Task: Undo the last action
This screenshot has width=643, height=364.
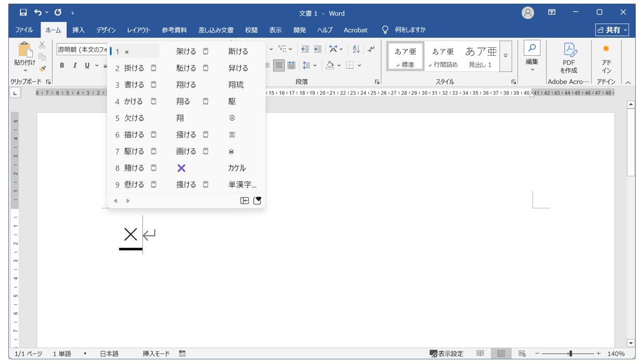Action: (x=38, y=12)
